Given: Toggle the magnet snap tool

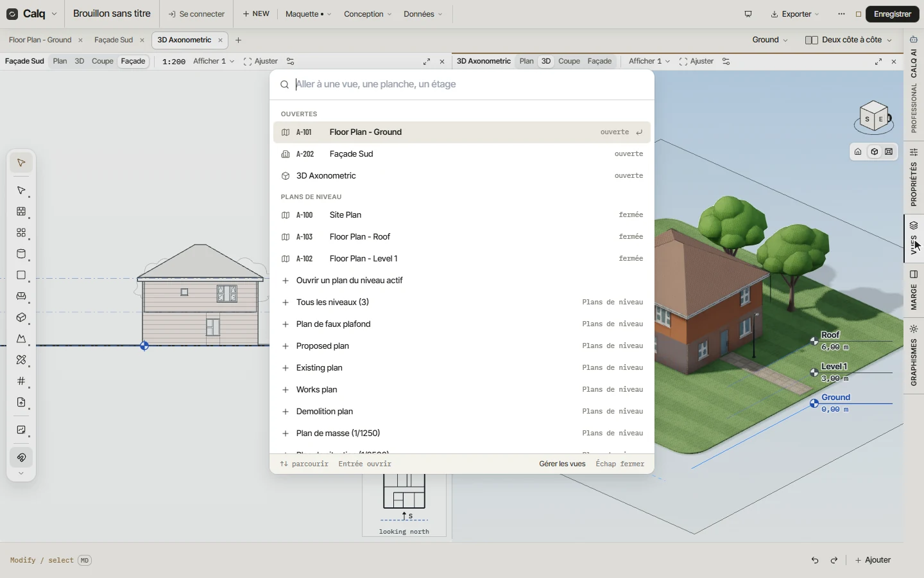Looking at the screenshot, I should 21,457.
